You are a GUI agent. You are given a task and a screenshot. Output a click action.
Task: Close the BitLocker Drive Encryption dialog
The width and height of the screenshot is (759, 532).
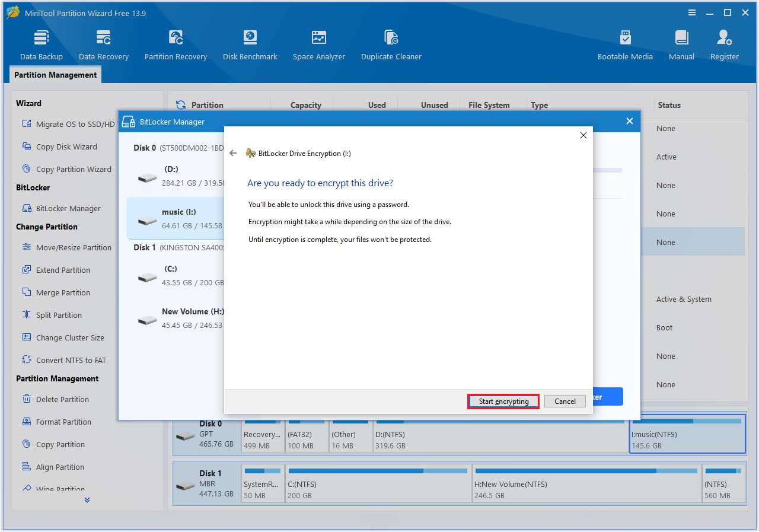coord(583,135)
